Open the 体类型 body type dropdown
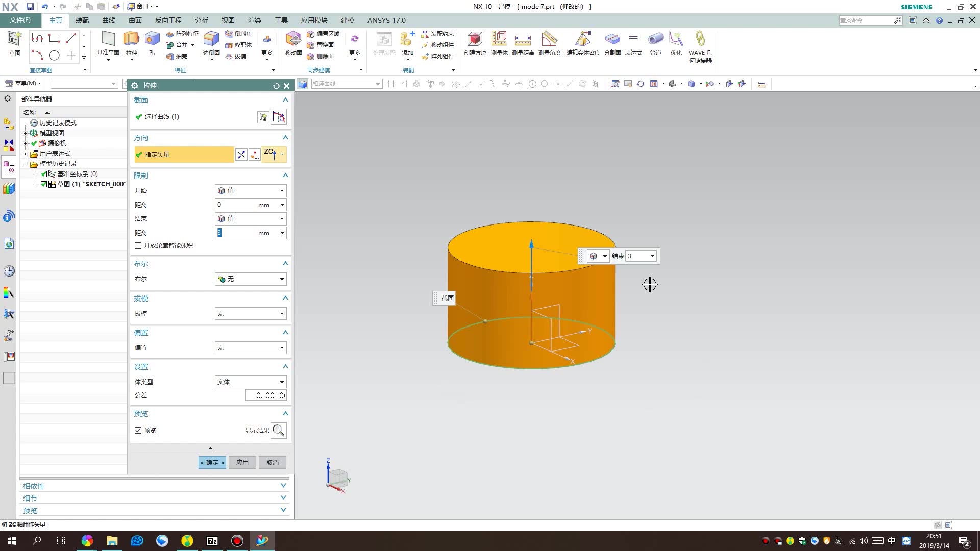The height and width of the screenshot is (551, 980). [250, 382]
